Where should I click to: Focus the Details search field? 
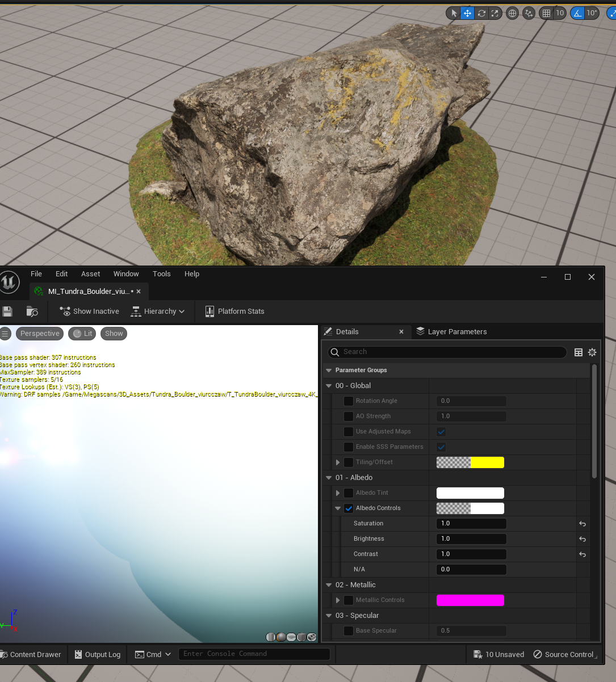[x=447, y=352]
